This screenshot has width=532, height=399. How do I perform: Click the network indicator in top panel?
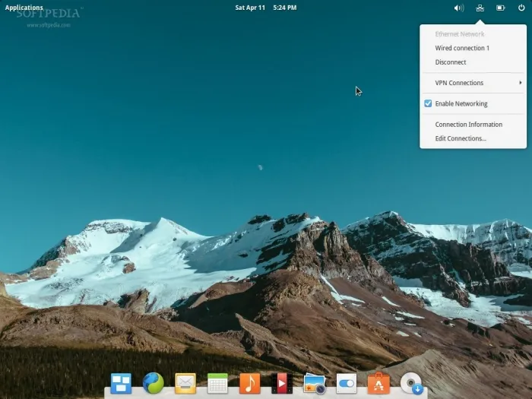480,8
